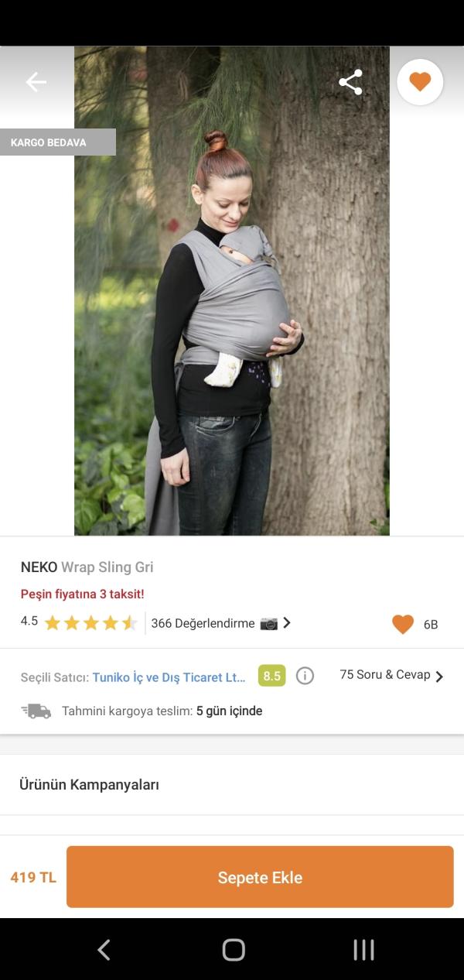The height and width of the screenshot is (980, 464).
Task: Expand 366 Değerlendirme reviews chevron
Action: 287,622
